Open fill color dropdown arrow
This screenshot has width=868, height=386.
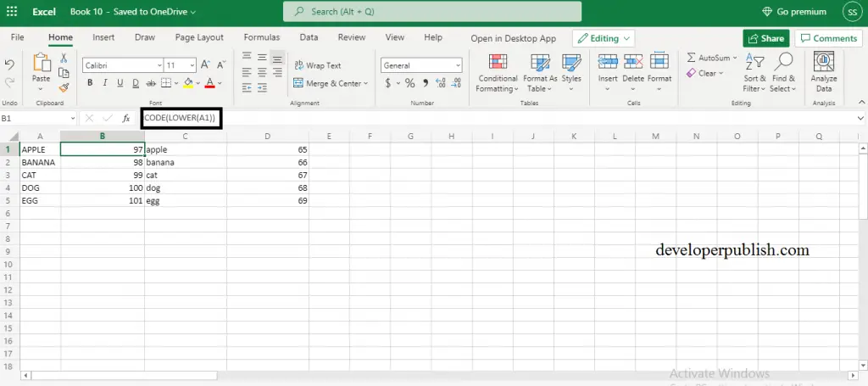click(x=198, y=84)
